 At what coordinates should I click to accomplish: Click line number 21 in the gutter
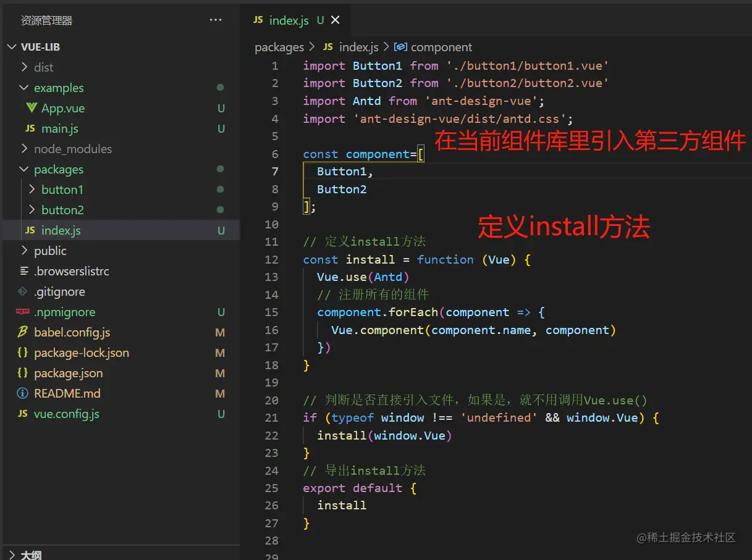271,417
